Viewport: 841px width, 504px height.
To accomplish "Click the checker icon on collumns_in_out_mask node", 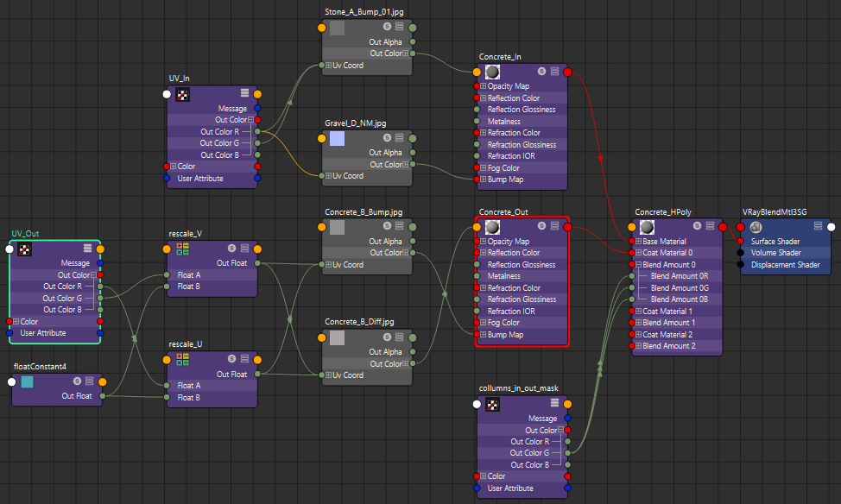I will [x=492, y=405].
